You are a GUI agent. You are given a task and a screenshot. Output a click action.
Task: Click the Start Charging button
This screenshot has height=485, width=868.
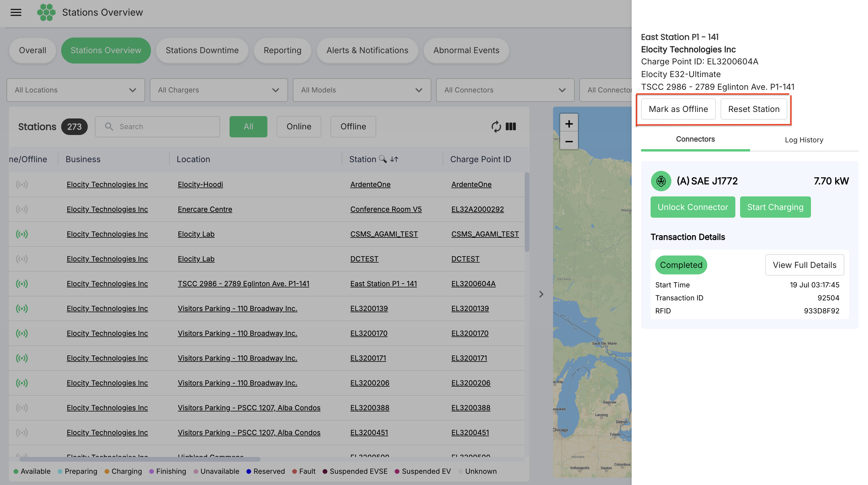[x=775, y=207]
